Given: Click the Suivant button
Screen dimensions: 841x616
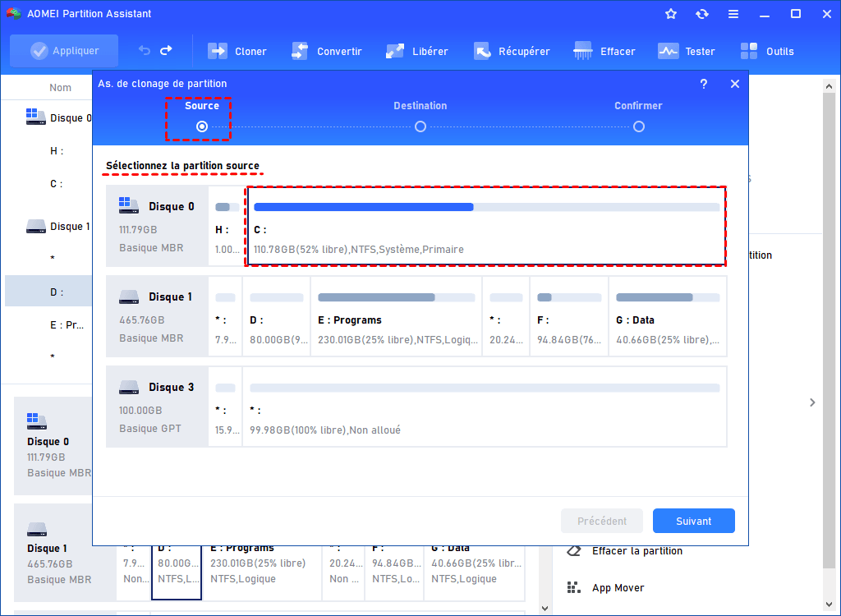Looking at the screenshot, I should [693, 521].
